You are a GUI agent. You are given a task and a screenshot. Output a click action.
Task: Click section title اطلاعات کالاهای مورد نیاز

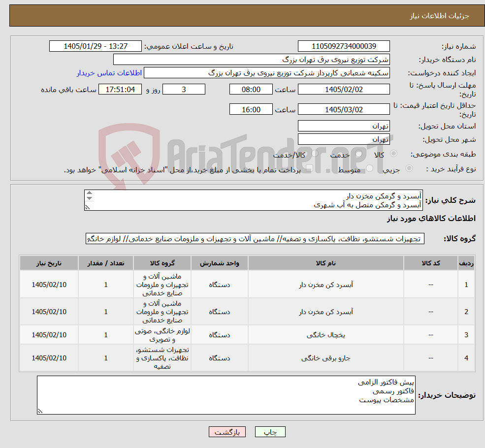click(x=431, y=219)
